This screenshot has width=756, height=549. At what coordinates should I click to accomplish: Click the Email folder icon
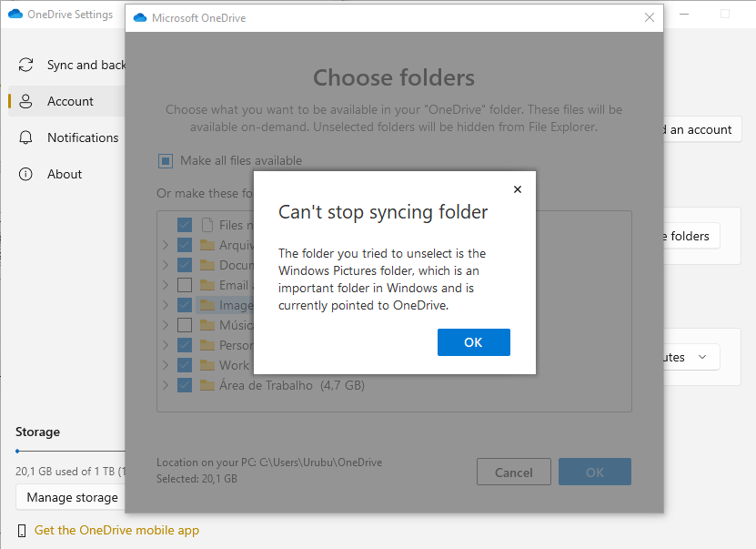pos(207,285)
